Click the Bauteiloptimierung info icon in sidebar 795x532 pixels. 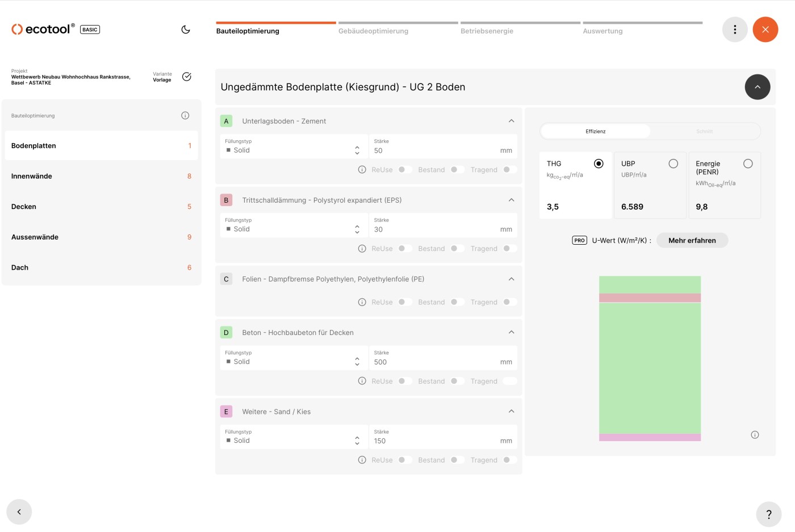point(185,116)
